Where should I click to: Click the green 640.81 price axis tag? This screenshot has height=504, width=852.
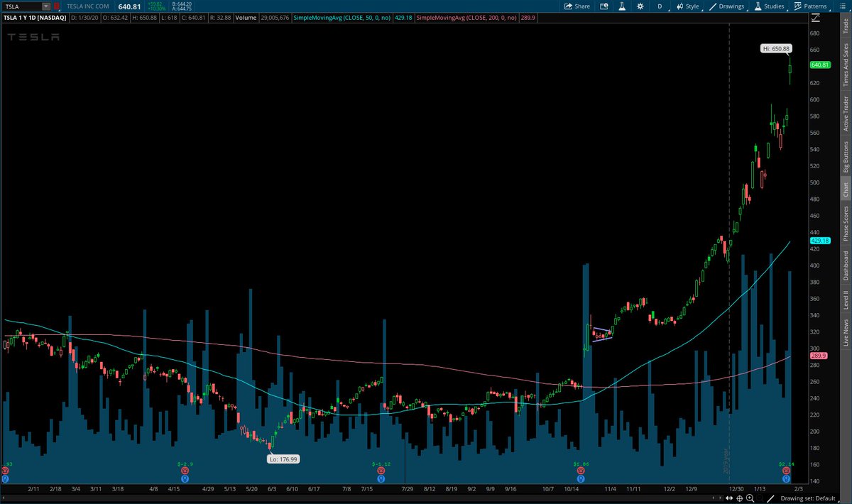pyautogui.click(x=820, y=65)
